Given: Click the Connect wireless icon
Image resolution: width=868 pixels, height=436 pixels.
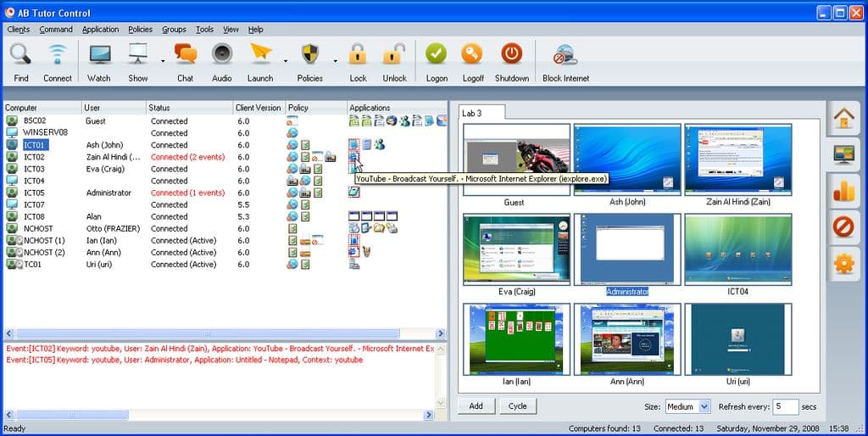Looking at the screenshot, I should tap(57, 54).
